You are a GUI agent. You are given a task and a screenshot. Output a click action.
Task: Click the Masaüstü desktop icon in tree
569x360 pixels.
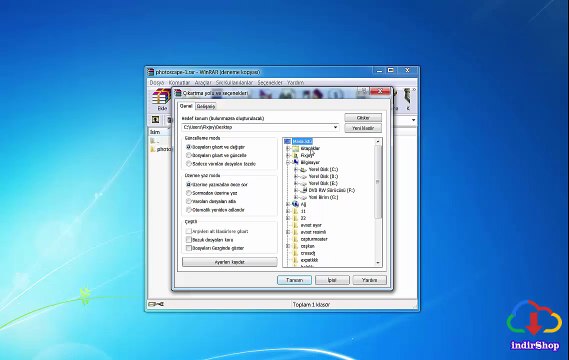coord(288,141)
